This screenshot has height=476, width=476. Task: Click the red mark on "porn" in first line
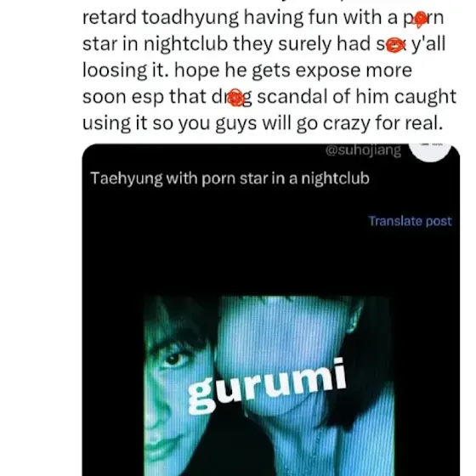click(421, 20)
